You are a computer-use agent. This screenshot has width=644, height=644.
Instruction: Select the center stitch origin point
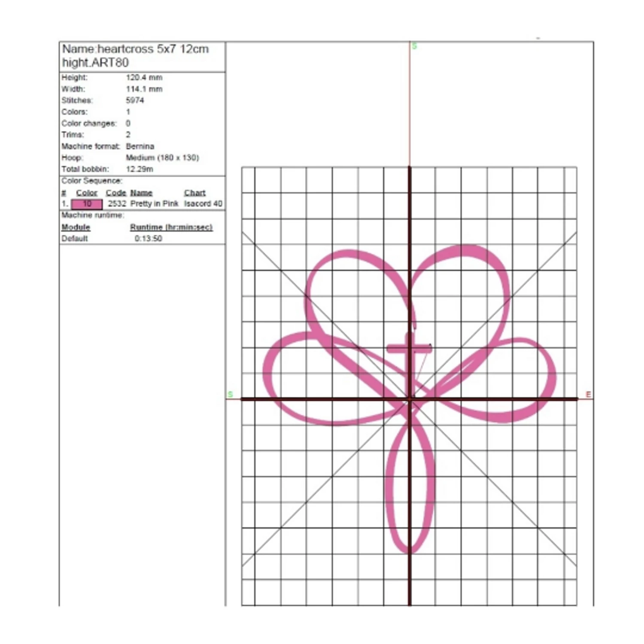pos(410,399)
